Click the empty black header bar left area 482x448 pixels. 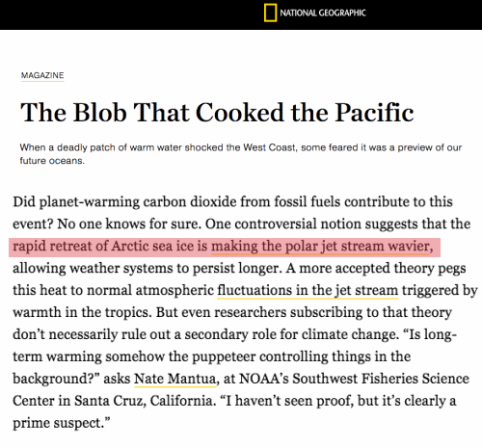tap(128, 14)
